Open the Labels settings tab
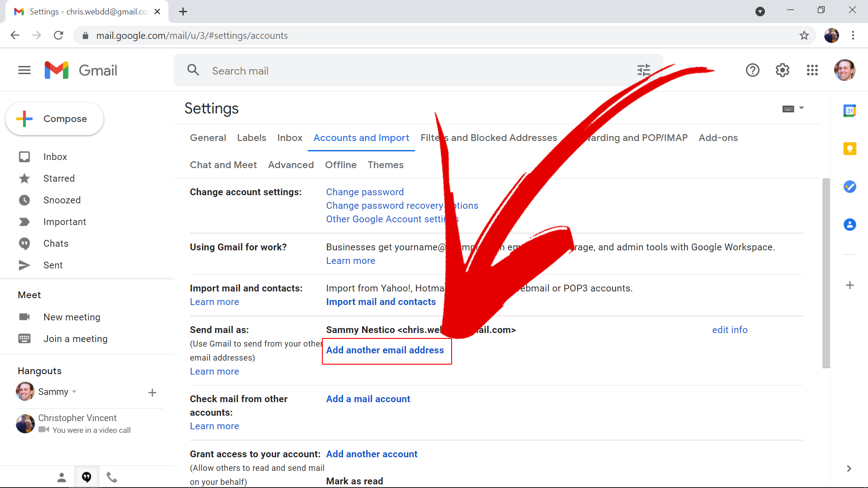The image size is (868, 488). click(x=251, y=138)
